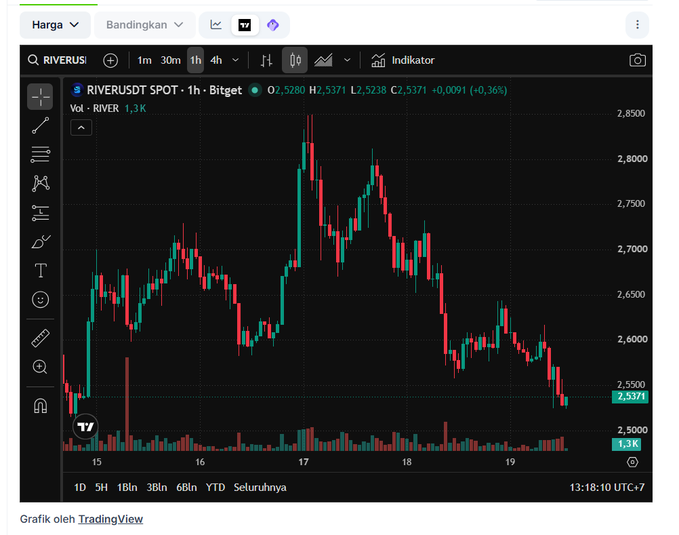Switch to simple line chart view
This screenshot has height=535, width=679.
[216, 25]
